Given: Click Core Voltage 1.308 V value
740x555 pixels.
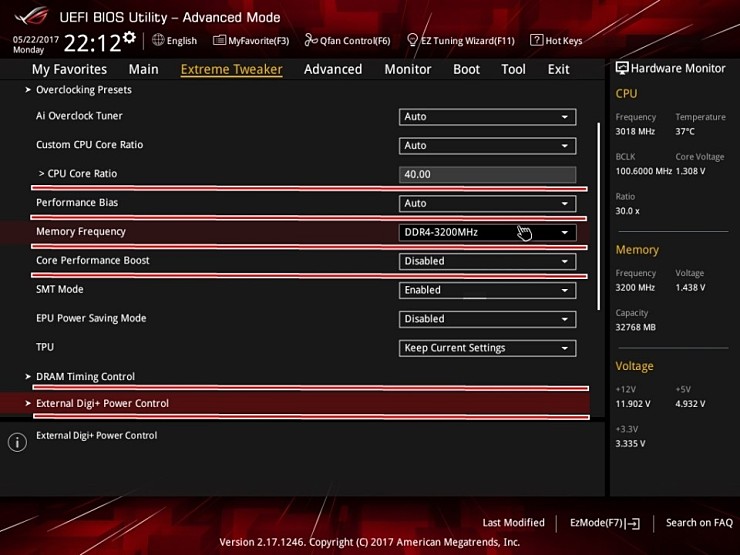Looking at the screenshot, I should [x=690, y=171].
